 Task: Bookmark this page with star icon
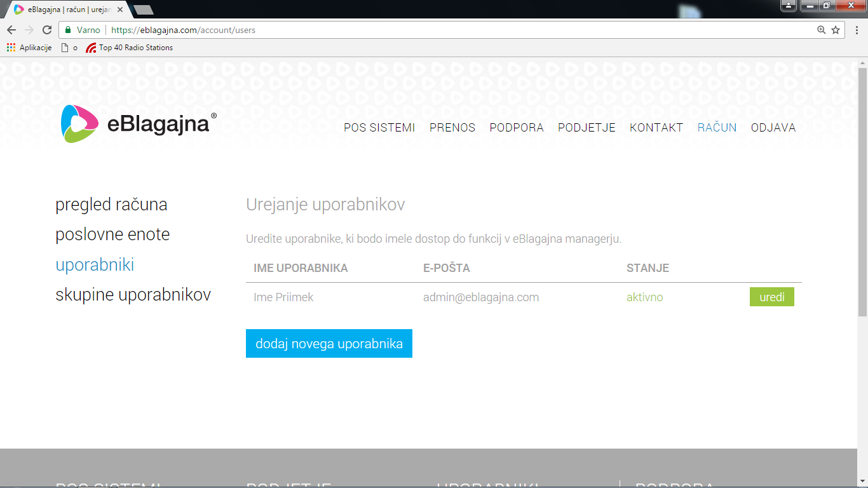pyautogui.click(x=836, y=30)
